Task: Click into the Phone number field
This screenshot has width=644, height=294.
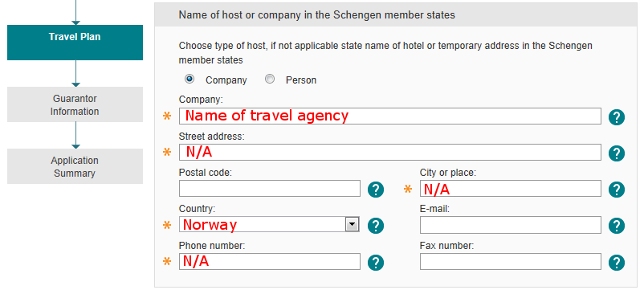Action: click(270, 261)
